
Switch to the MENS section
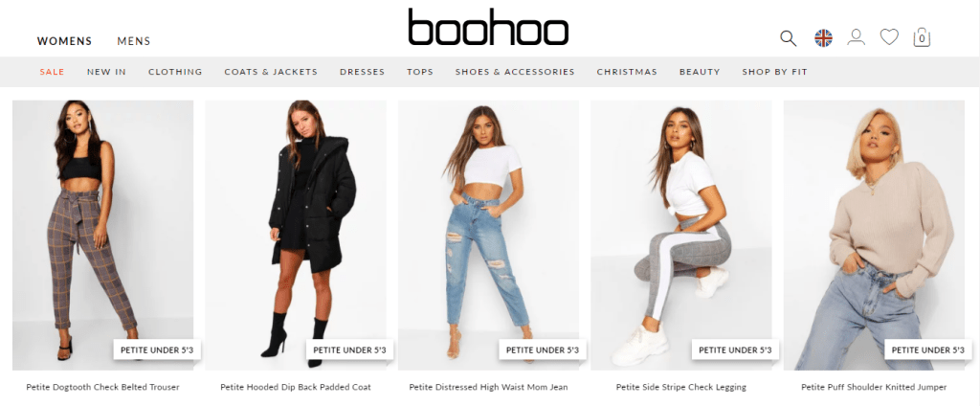tap(134, 41)
